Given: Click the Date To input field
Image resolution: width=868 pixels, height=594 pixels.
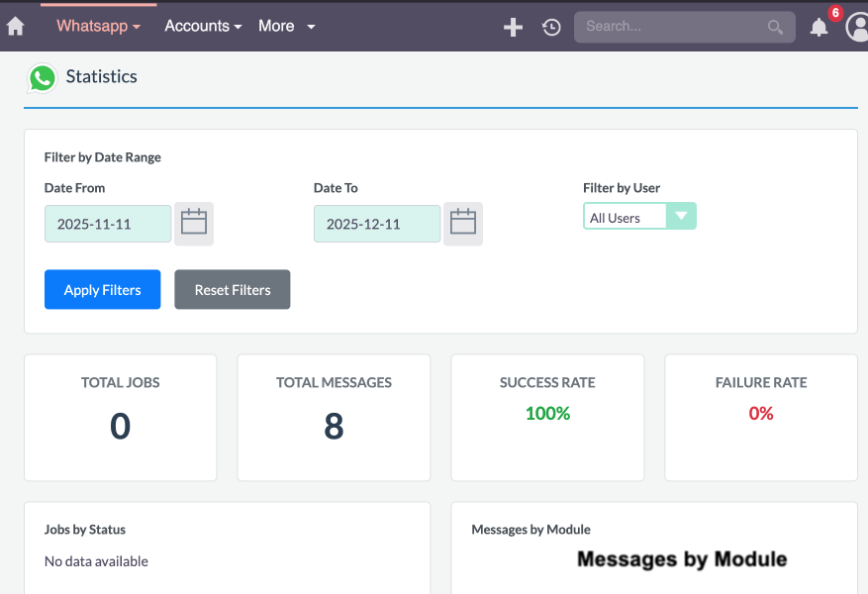Looking at the screenshot, I should (376, 223).
